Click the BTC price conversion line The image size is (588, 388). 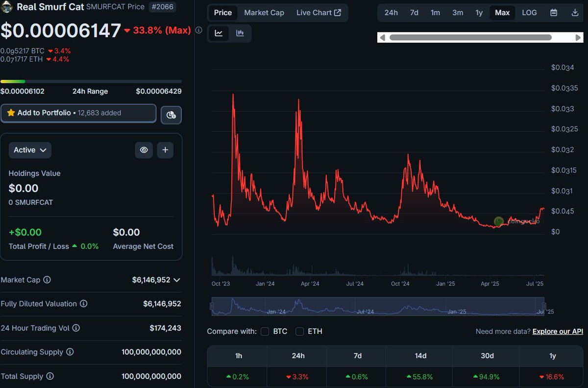[x=36, y=51]
